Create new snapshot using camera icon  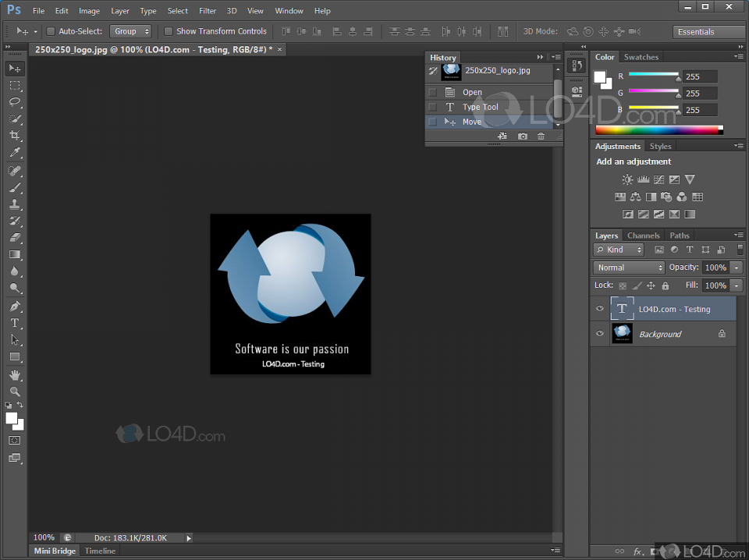(523, 136)
